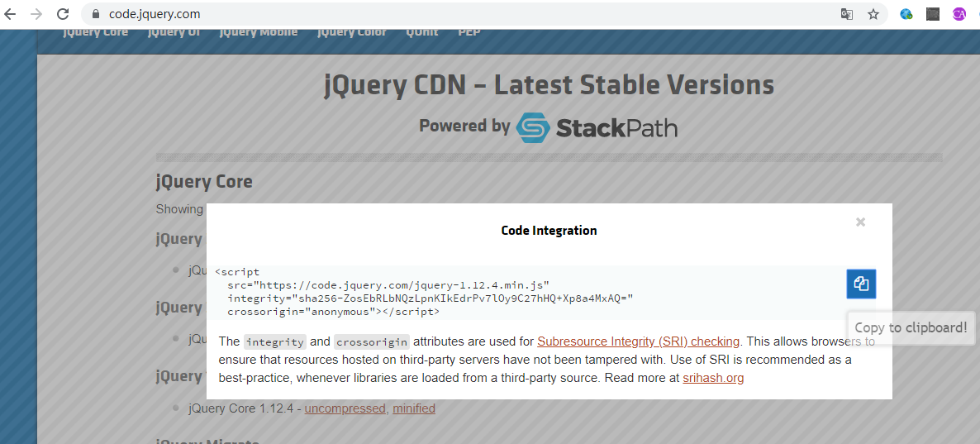
Task: Follow the srihash.org link
Action: pyautogui.click(x=713, y=378)
